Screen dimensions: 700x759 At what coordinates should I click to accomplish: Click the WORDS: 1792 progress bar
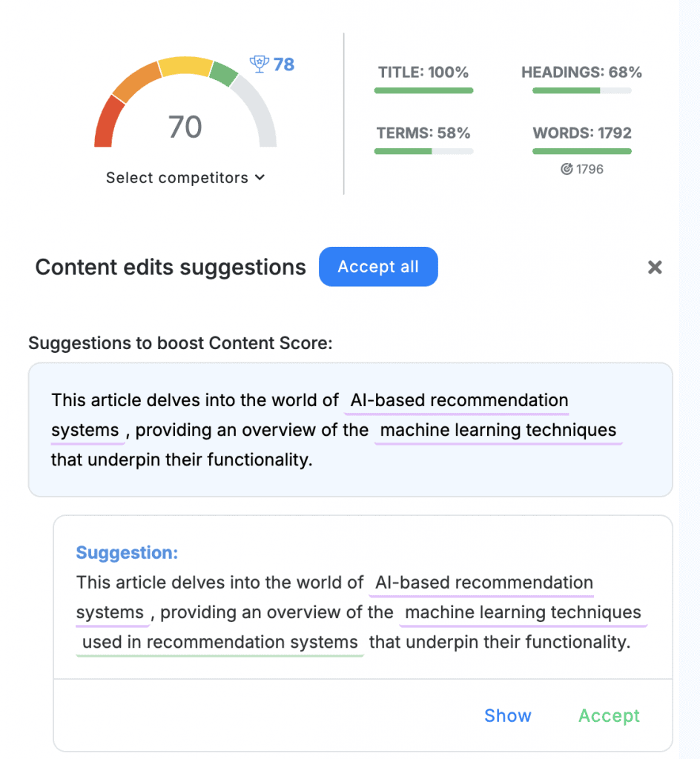click(581, 151)
